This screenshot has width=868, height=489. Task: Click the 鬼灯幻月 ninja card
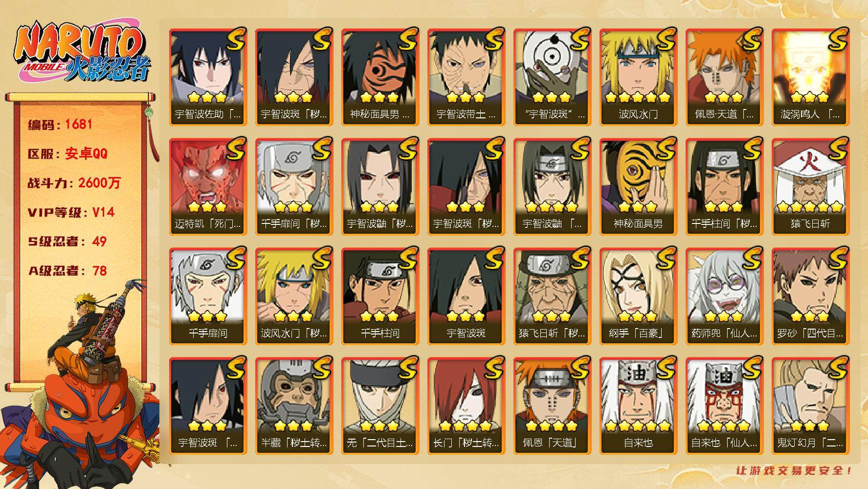tap(810, 406)
